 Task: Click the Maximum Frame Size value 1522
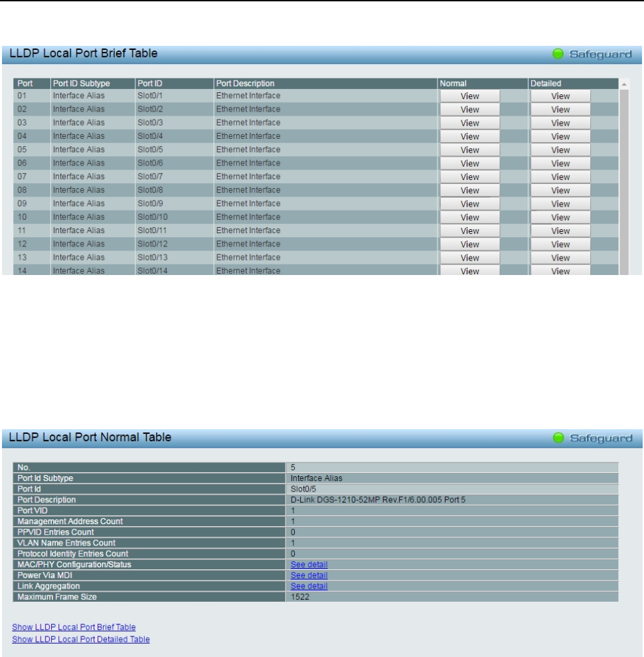point(300,597)
